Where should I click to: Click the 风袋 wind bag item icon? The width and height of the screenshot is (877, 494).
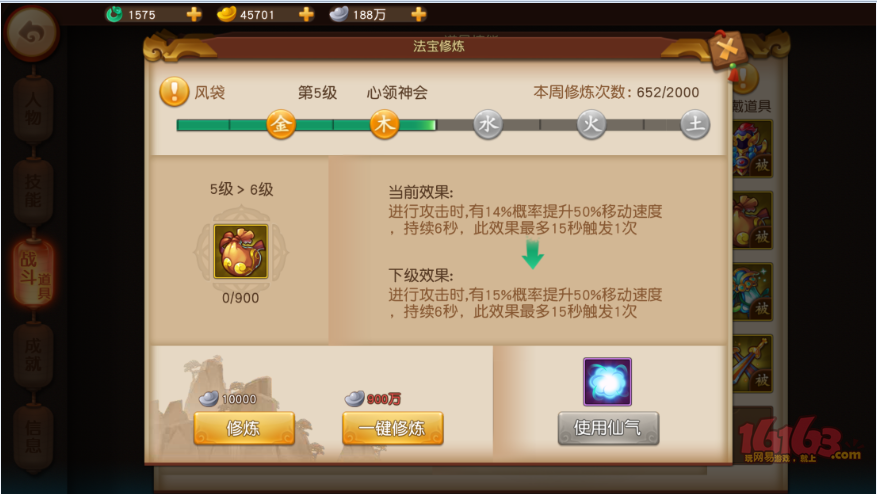[241, 252]
